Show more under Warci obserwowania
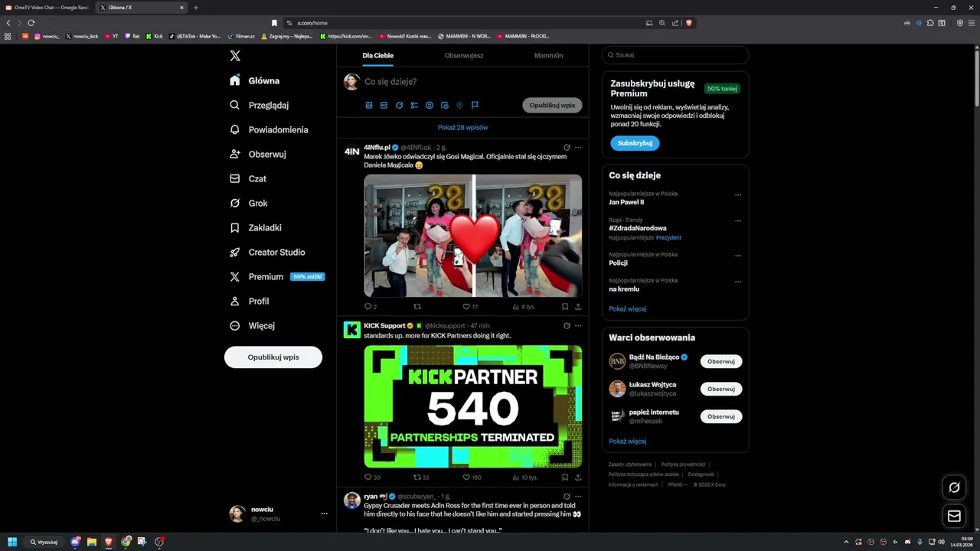Screen dimensions: 980x551 click(x=628, y=442)
